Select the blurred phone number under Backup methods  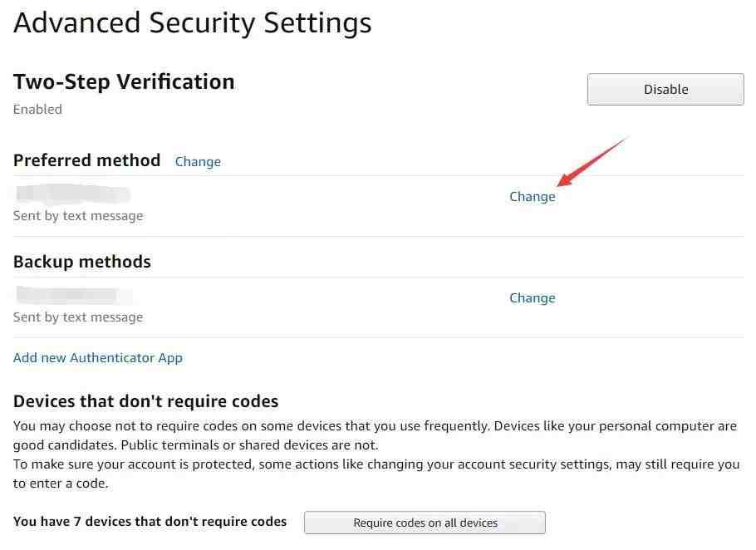(73, 295)
